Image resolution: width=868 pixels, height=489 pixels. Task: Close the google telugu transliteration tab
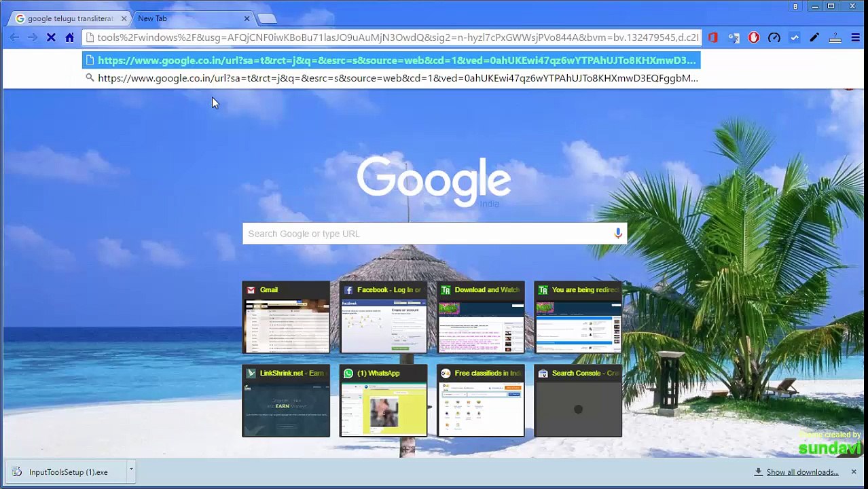point(124,18)
